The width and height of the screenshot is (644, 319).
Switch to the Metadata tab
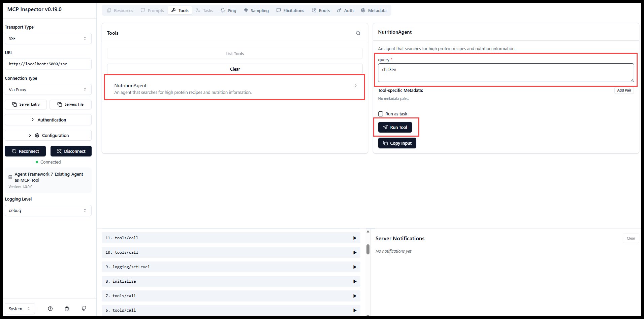[374, 10]
